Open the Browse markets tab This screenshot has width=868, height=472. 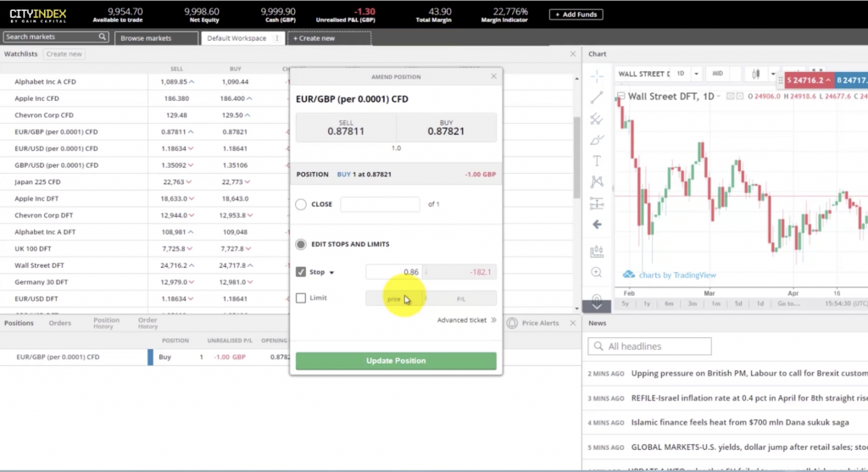pyautogui.click(x=156, y=38)
